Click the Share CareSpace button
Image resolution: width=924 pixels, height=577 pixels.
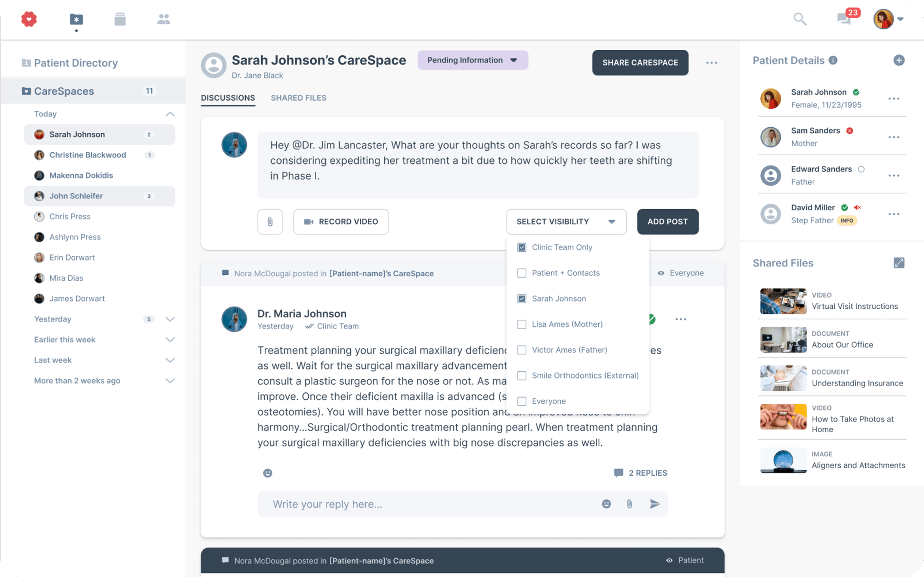pos(640,63)
